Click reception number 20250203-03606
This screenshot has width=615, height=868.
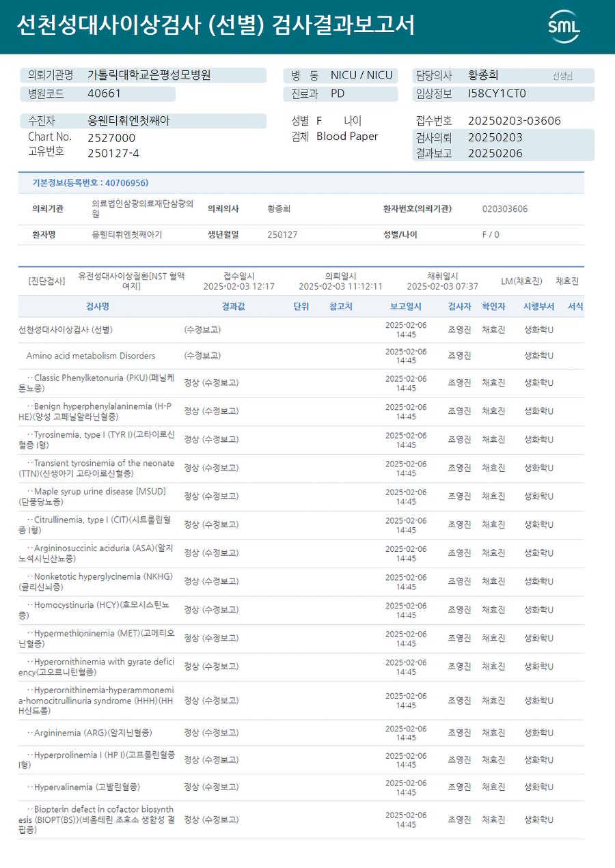coord(515,121)
